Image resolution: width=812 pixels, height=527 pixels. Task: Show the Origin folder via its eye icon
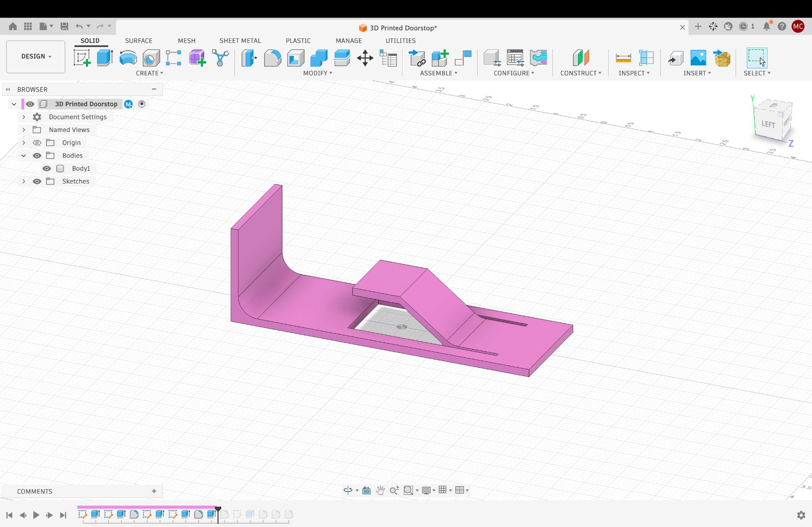[37, 142]
